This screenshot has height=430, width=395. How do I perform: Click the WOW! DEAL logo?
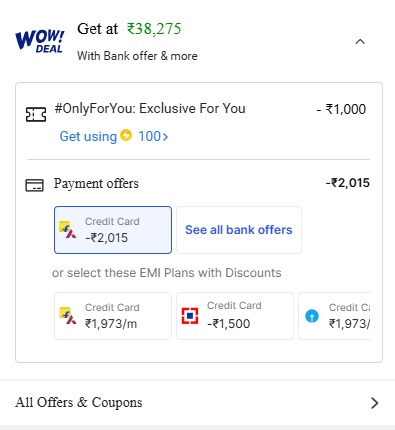tap(40, 41)
